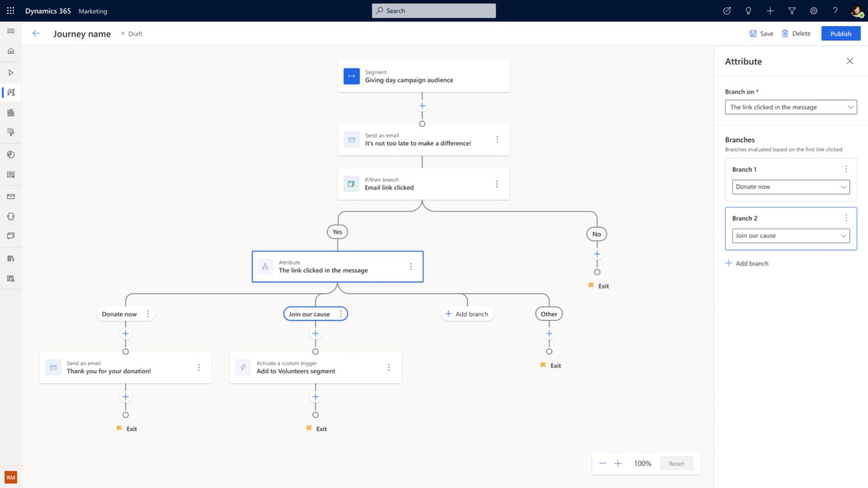Open Branch 2 Join our cause dropdown
Image resolution: width=868 pixels, height=488 pixels.
[791, 236]
